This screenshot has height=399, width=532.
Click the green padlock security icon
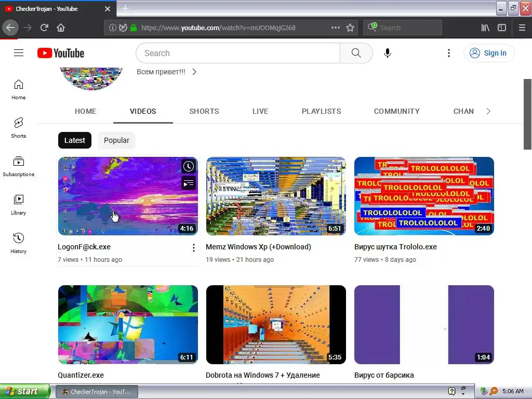point(134,28)
